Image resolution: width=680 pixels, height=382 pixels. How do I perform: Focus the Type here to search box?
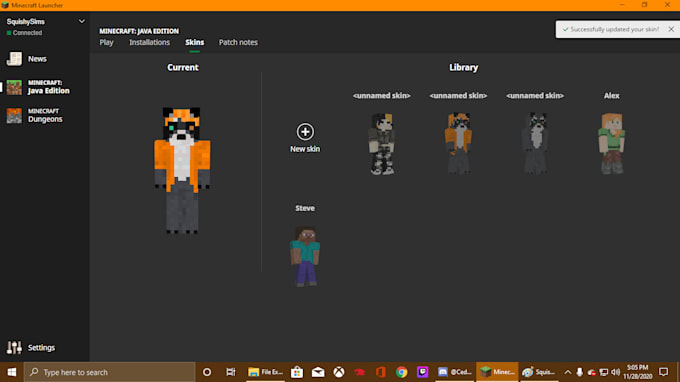tap(109, 372)
